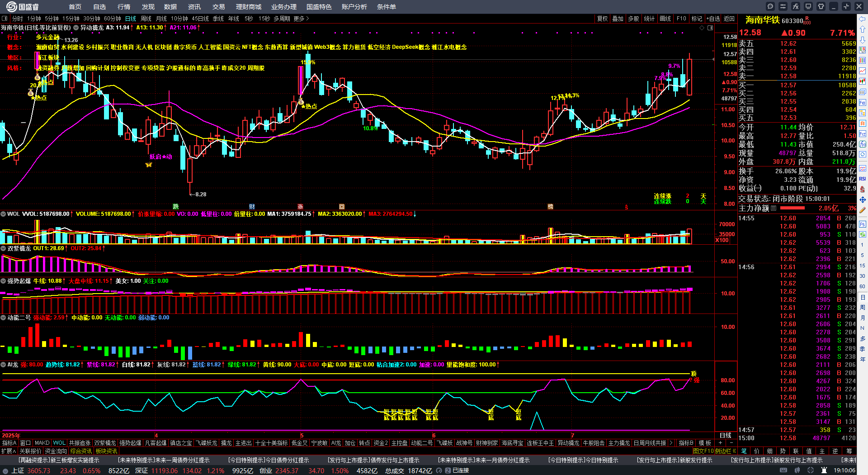Open the f(x) formula manager icon in sidebar
This screenshot has height=475, width=868.
[863, 144]
